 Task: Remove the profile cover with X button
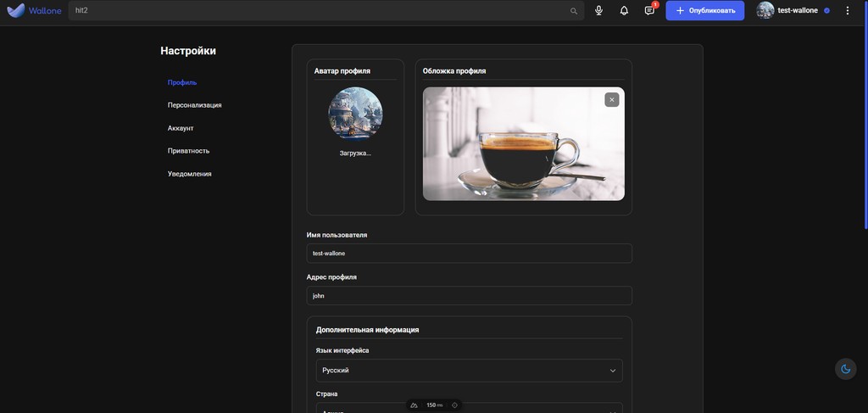[612, 100]
